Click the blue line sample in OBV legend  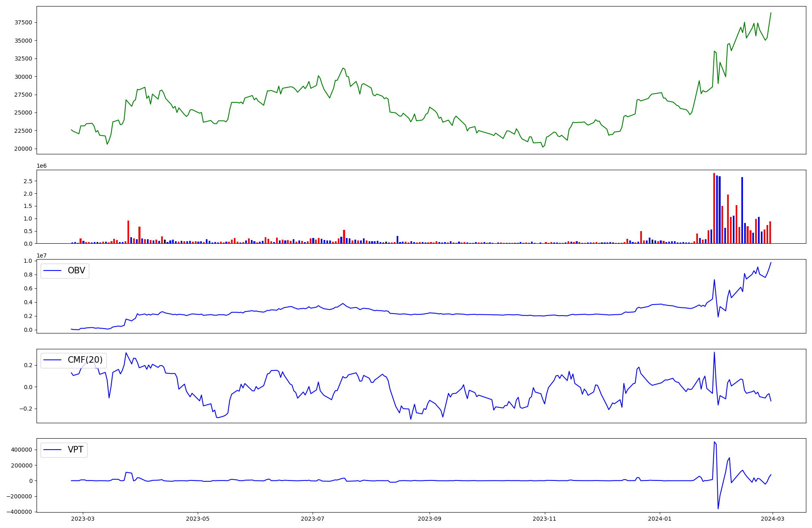(52, 271)
